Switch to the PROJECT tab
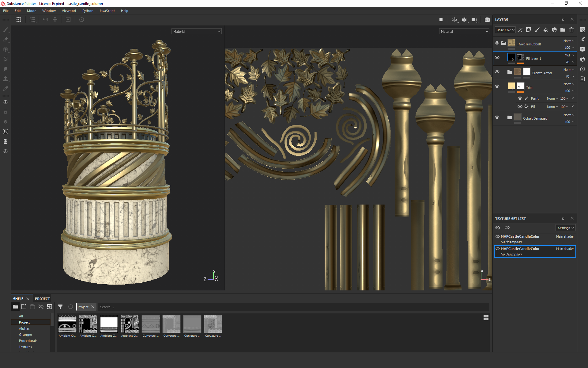This screenshot has height=368, width=588. 42,299
